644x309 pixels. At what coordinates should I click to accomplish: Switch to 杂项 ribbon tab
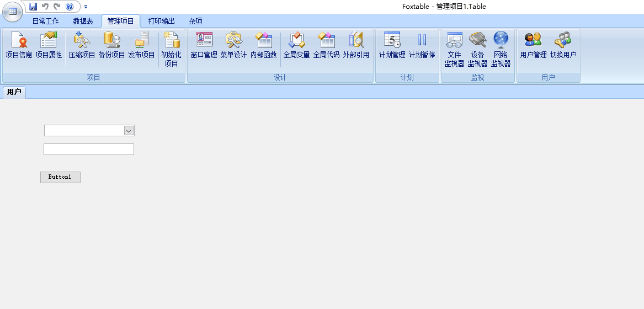[195, 21]
